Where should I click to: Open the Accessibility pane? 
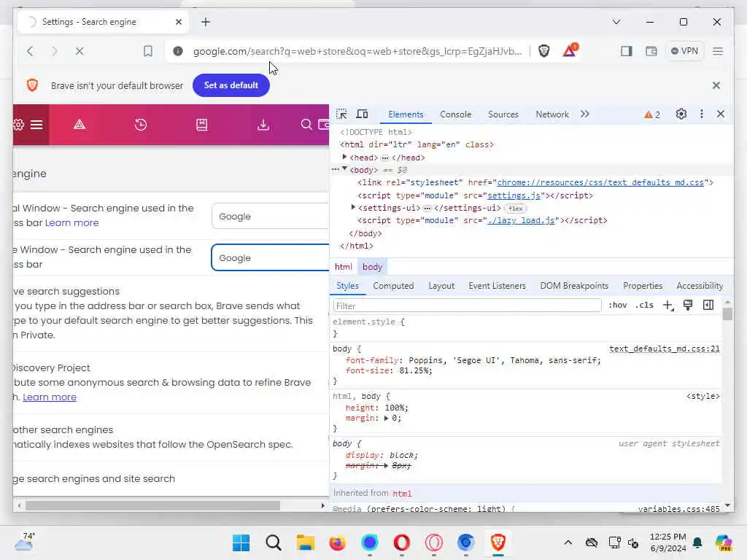click(700, 286)
